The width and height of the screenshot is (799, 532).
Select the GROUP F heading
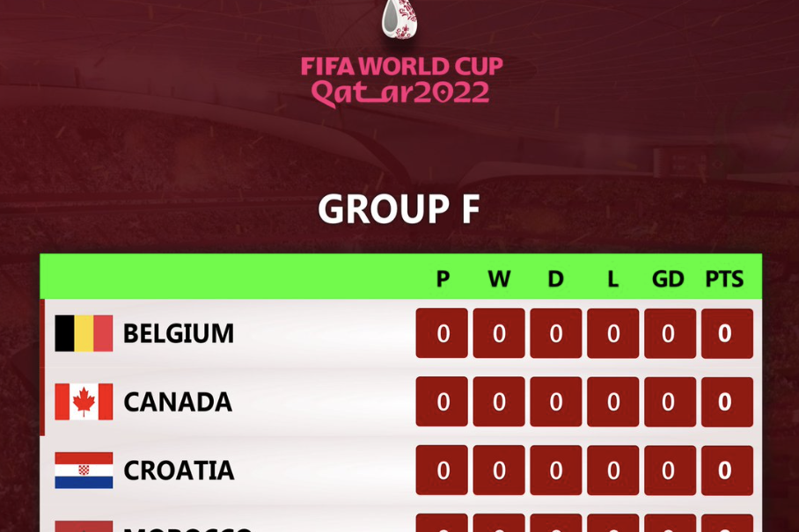pyautogui.click(x=399, y=208)
